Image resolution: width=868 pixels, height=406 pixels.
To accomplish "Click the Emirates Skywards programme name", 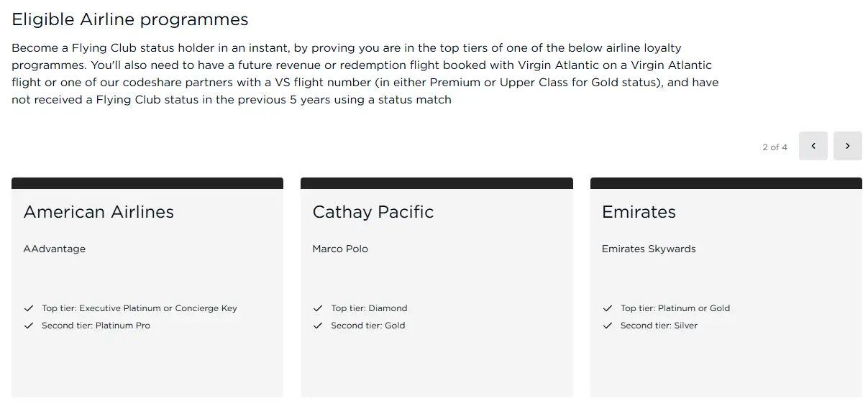I will pyautogui.click(x=649, y=249).
